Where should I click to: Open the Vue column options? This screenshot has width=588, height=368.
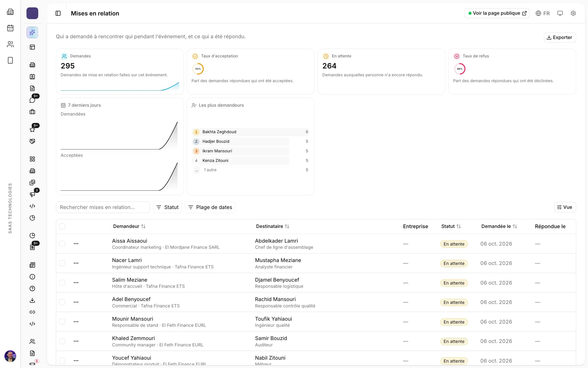click(x=565, y=207)
